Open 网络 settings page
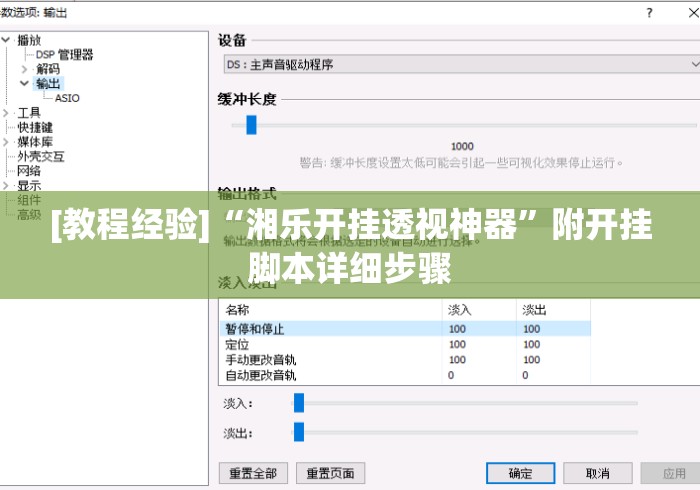Image resolution: width=700 pixels, height=490 pixels. [29, 170]
